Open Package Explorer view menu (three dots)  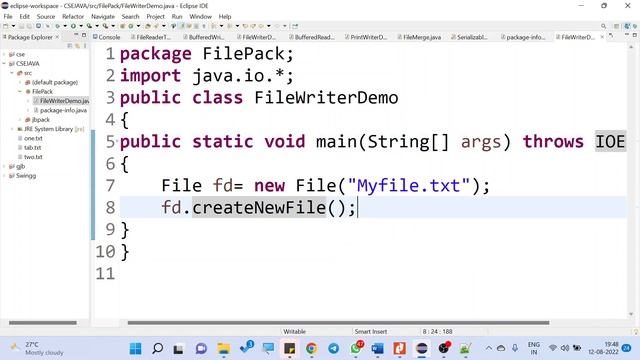[85, 46]
